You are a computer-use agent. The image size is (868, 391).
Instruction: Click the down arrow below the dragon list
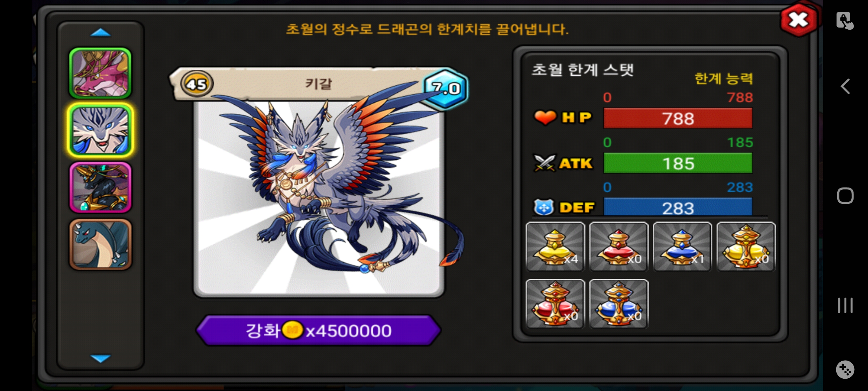click(x=101, y=358)
